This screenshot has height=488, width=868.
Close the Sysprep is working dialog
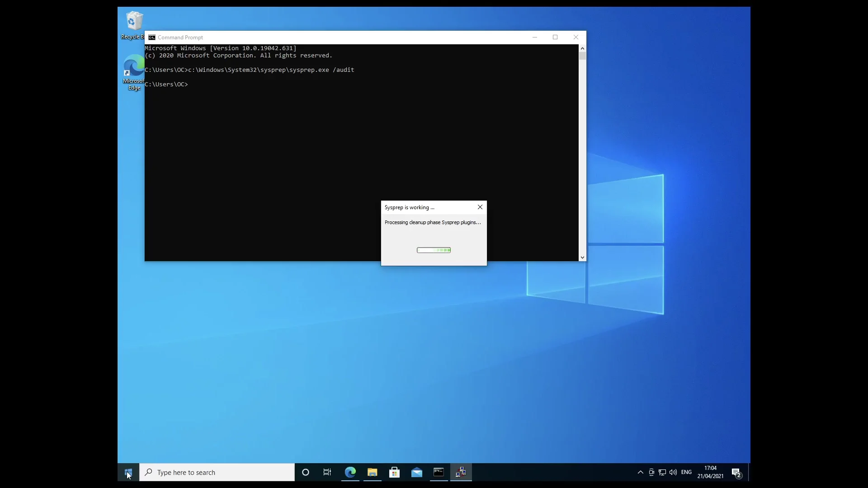coord(480,207)
